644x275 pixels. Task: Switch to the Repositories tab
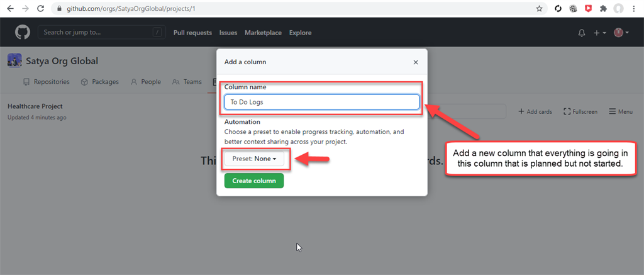(x=47, y=82)
